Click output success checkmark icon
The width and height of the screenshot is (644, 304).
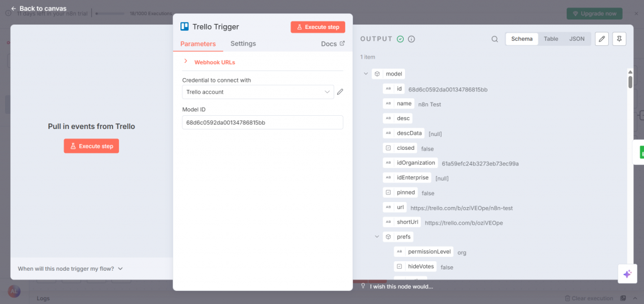401,39
